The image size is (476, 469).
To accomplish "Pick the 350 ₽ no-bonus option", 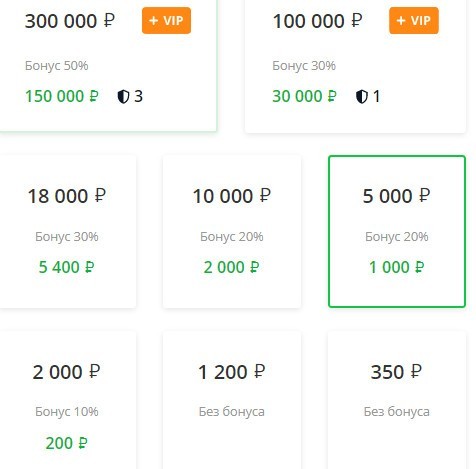I will point(397,400).
